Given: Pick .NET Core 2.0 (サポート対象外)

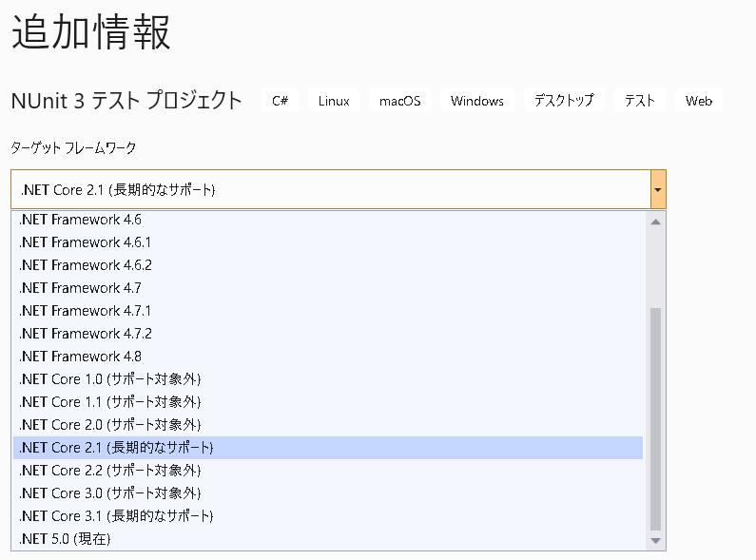Looking at the screenshot, I should point(328,425).
